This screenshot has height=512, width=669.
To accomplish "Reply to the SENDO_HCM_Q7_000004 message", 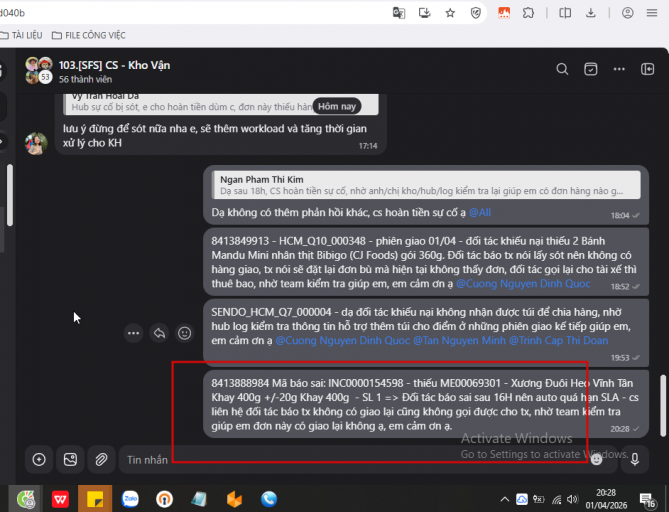I will point(159,333).
